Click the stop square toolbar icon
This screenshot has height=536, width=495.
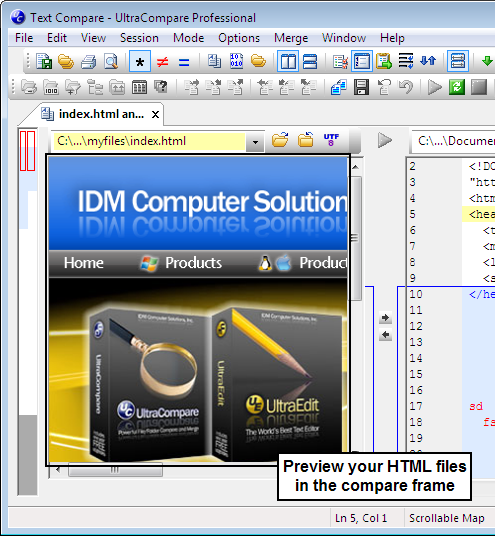(x=479, y=88)
